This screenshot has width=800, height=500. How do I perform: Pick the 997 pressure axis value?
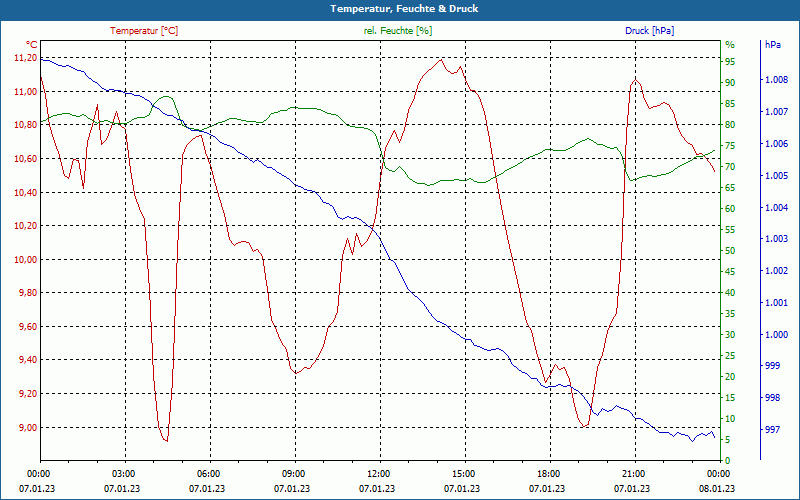[x=772, y=430]
